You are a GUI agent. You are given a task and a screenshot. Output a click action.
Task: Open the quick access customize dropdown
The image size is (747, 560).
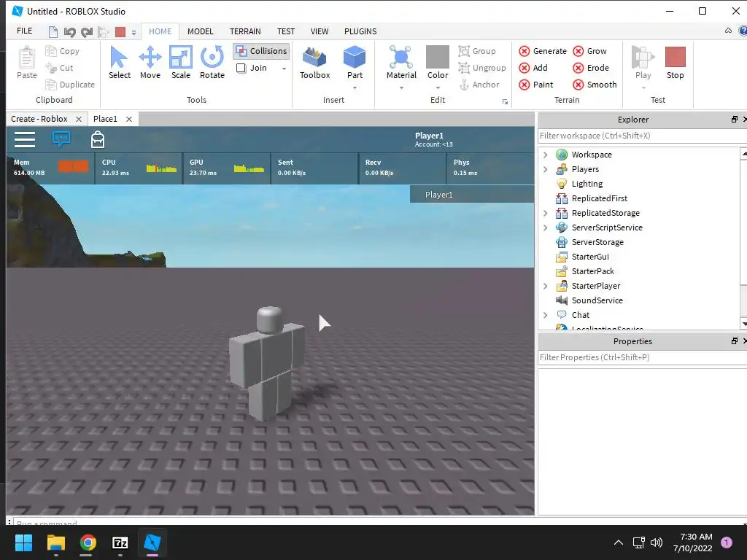click(x=134, y=32)
